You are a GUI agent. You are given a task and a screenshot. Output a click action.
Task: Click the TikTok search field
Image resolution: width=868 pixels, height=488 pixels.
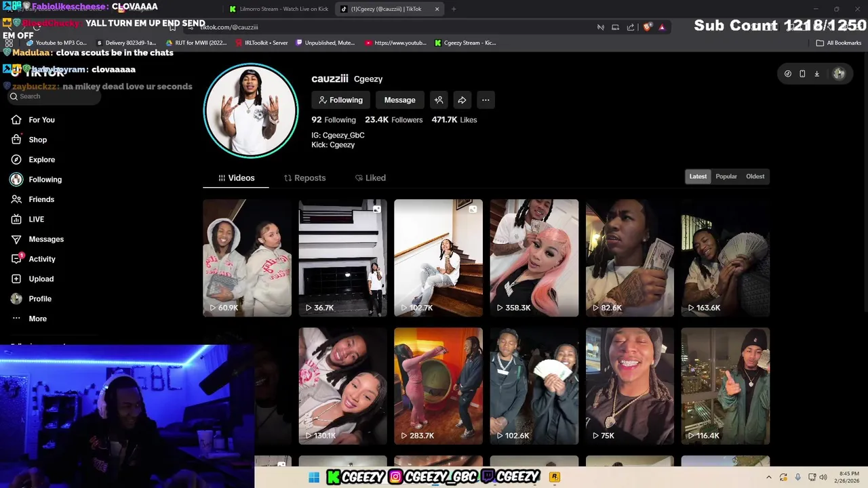tap(54, 96)
